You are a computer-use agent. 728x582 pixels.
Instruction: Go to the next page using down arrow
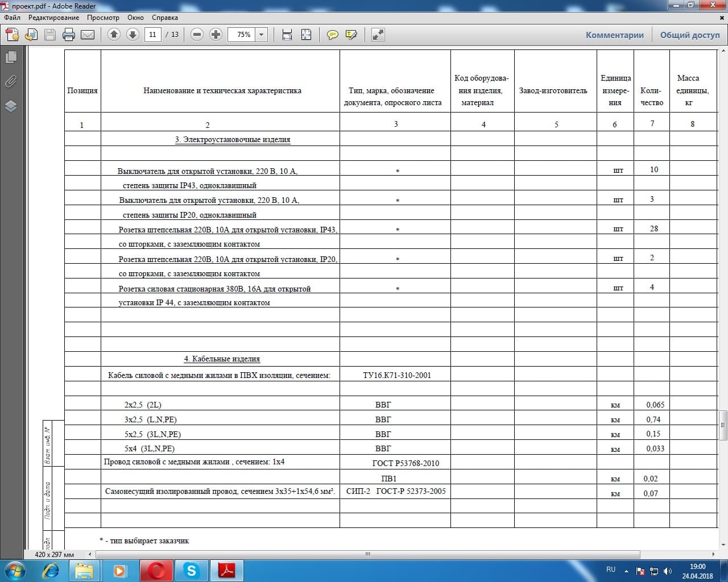click(133, 35)
